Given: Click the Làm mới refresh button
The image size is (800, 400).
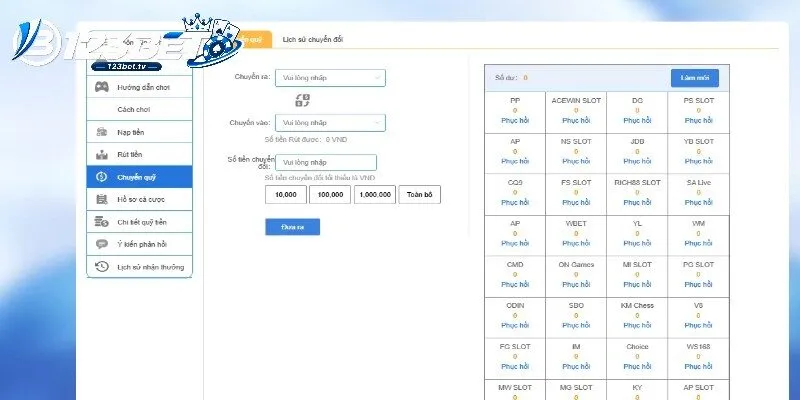Looking at the screenshot, I should (x=695, y=78).
